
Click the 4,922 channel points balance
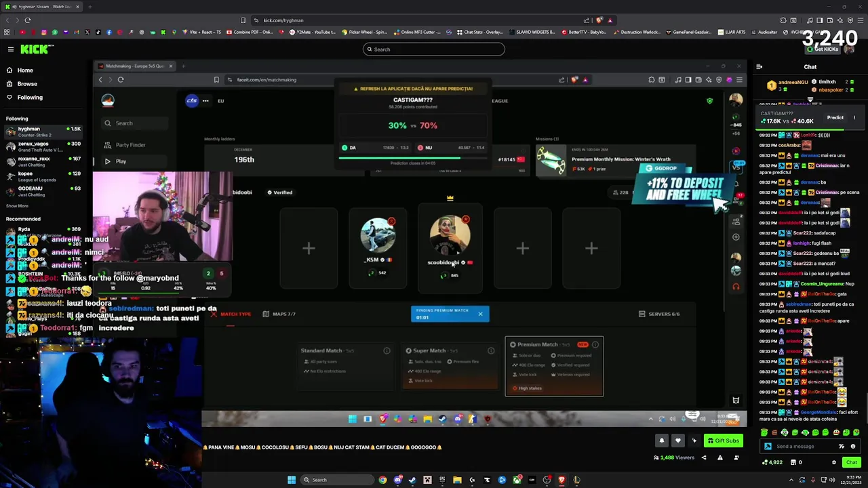click(x=772, y=462)
